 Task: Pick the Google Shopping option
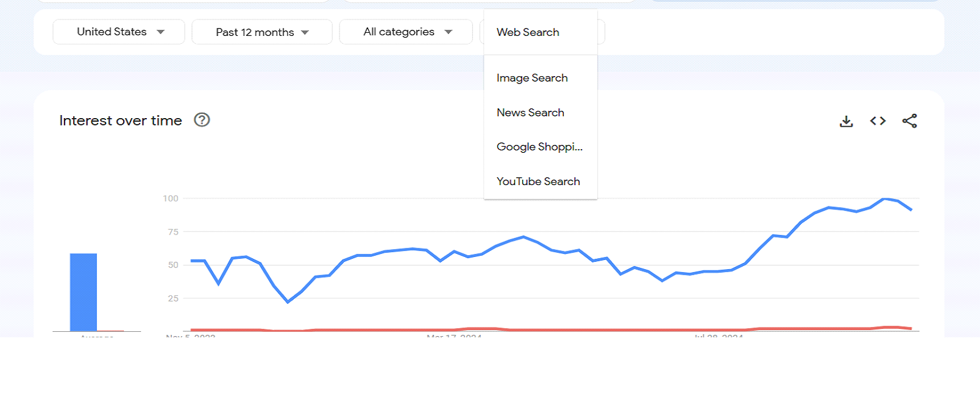tap(541, 147)
